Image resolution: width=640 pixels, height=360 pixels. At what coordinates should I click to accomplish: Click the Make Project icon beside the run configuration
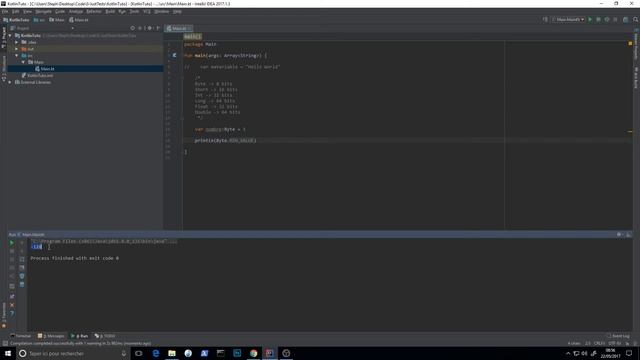point(545,20)
